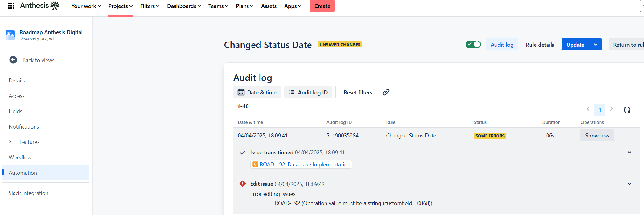
Task: Open the Filters dropdown menu
Action: (x=150, y=6)
